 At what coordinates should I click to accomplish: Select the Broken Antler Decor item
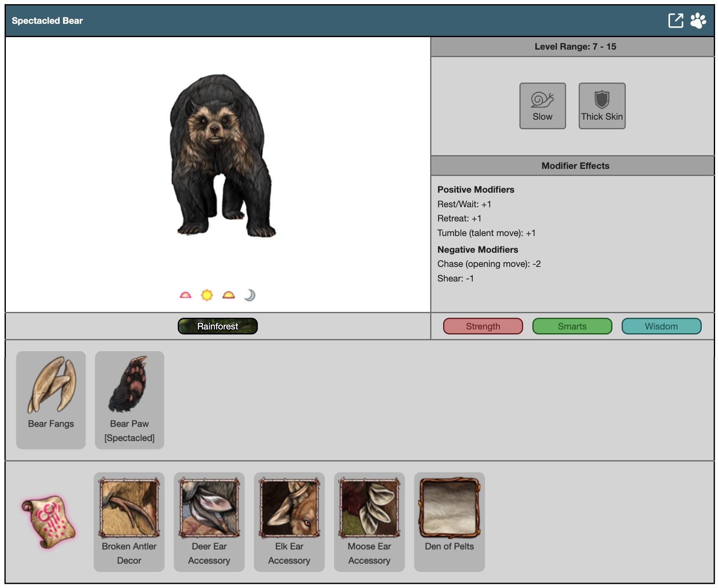(x=129, y=521)
